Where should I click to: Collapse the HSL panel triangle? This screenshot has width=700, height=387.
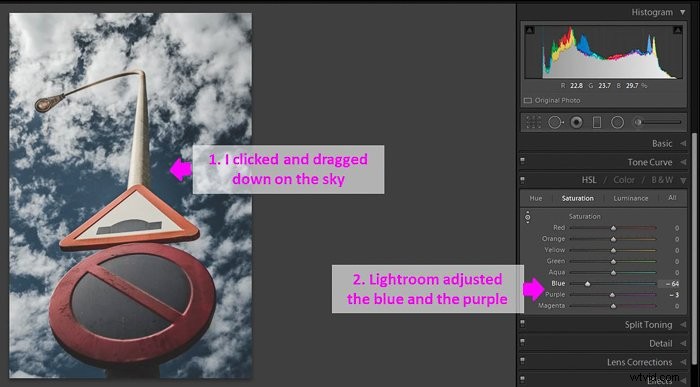click(x=683, y=180)
